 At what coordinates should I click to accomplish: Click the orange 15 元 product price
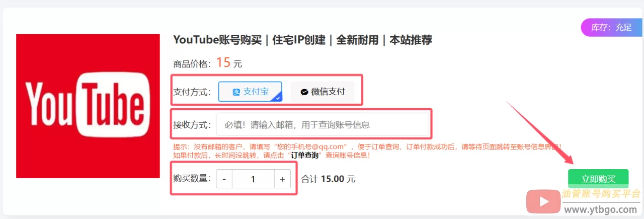[229, 63]
